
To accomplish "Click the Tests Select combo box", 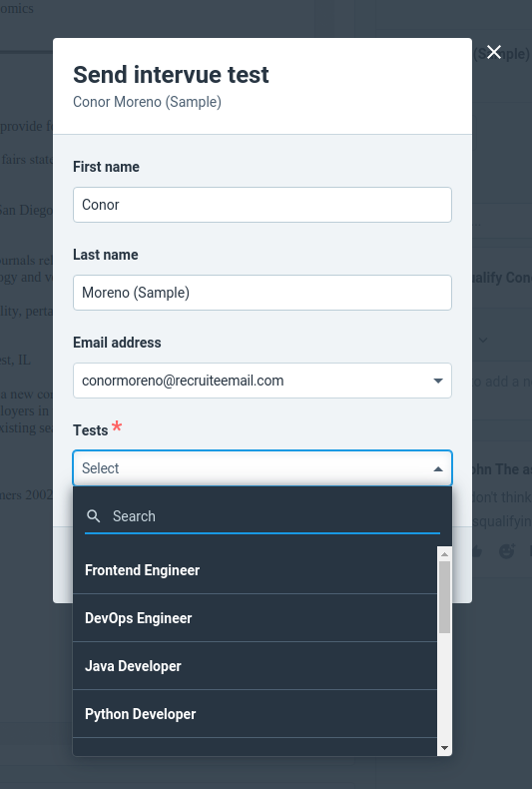I will coord(263,468).
